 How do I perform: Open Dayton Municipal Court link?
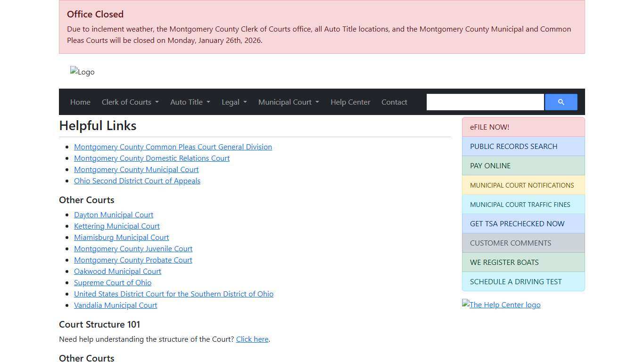114,214
